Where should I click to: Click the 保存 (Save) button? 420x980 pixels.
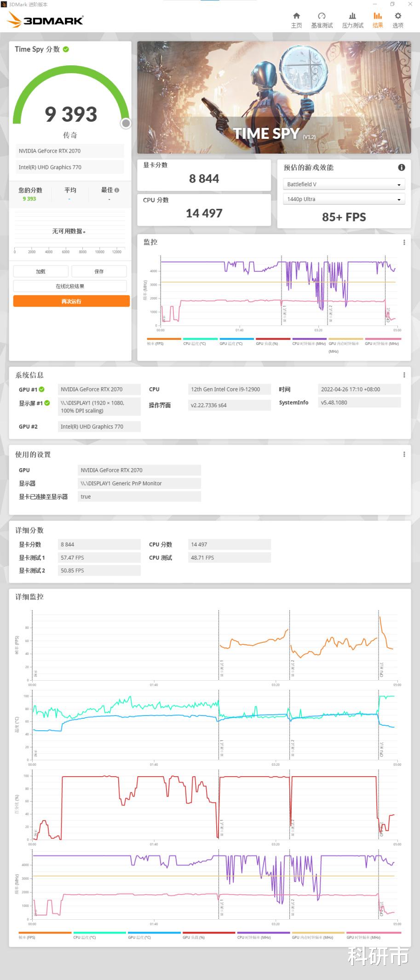[99, 271]
